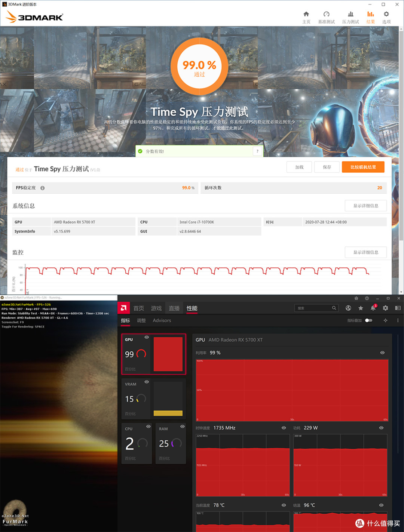
Task: Click 显示详细信息 beside 监控
Action: [366, 252]
